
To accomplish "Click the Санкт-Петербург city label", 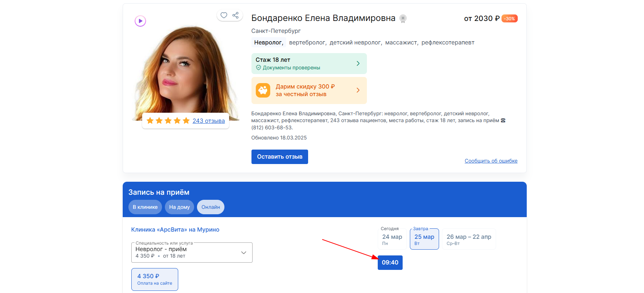I will point(276,31).
